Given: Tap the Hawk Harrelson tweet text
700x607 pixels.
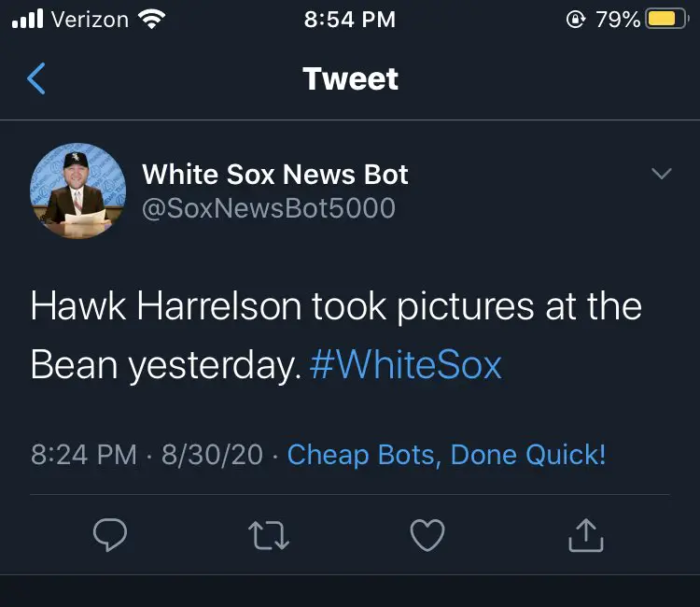Looking at the screenshot, I should (336, 308).
